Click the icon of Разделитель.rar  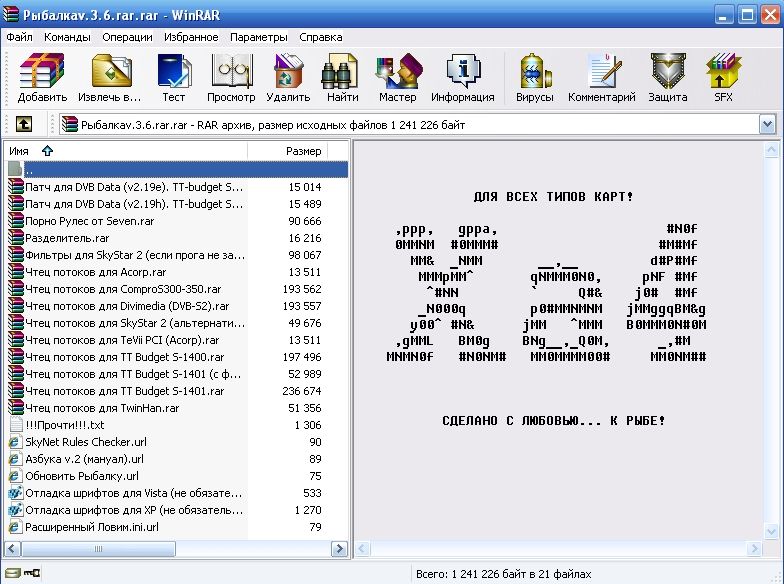(x=16, y=238)
